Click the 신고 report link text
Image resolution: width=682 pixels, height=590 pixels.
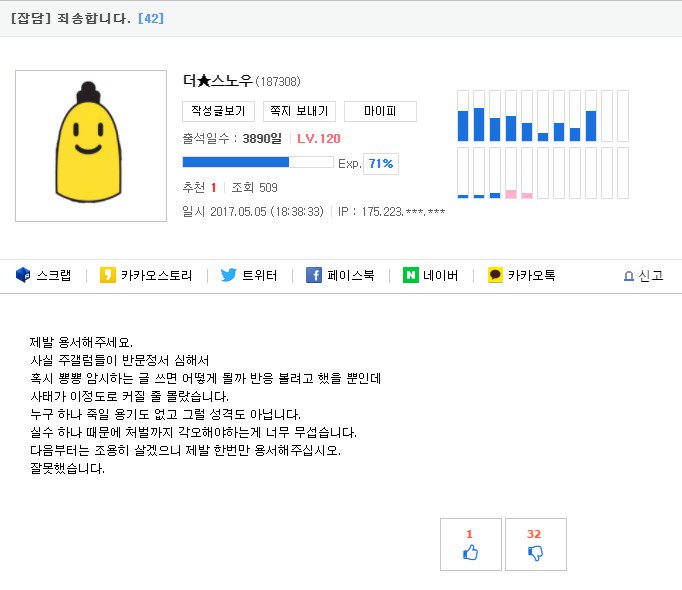pyautogui.click(x=651, y=276)
